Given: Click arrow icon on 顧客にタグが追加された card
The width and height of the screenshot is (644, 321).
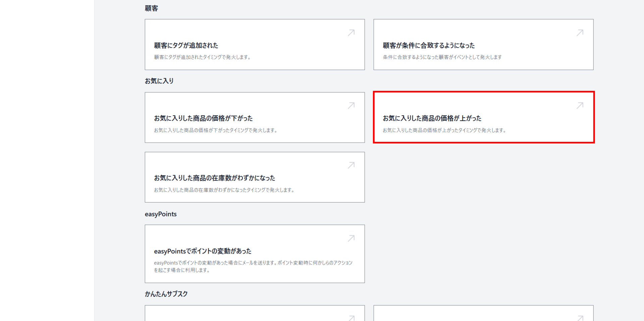Looking at the screenshot, I should [x=351, y=33].
